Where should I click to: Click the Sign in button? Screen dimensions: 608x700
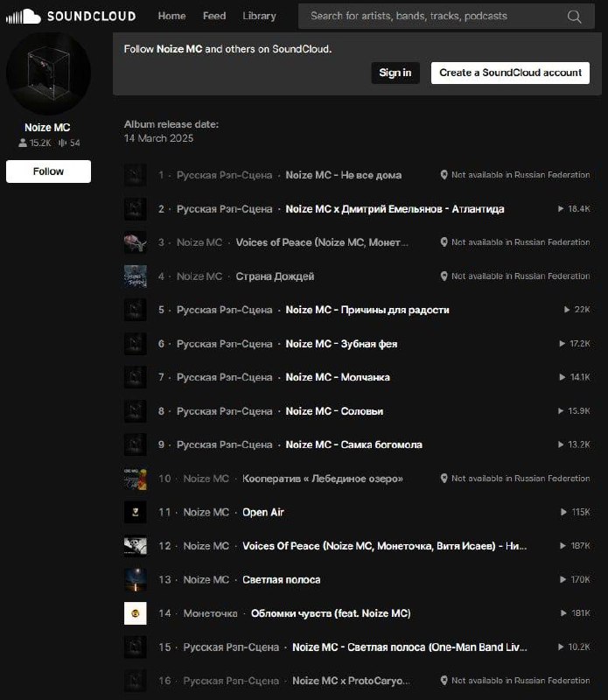(x=395, y=73)
